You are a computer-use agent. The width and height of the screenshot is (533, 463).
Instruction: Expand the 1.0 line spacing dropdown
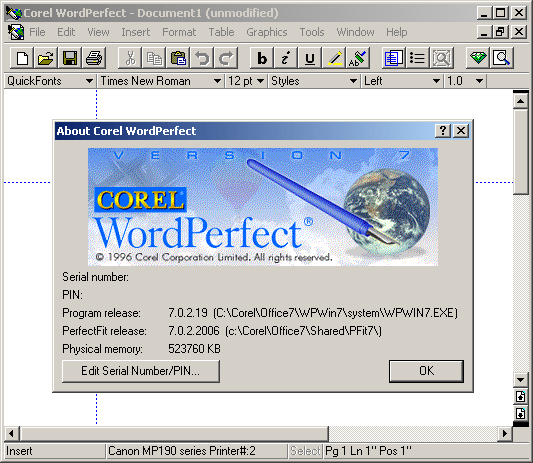pos(465,81)
